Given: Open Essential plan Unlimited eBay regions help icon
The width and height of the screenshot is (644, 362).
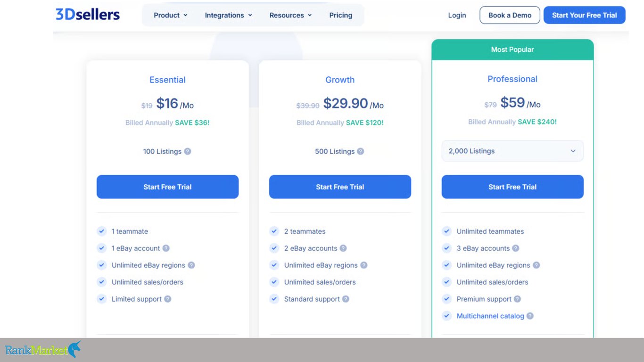Looking at the screenshot, I should (191, 265).
